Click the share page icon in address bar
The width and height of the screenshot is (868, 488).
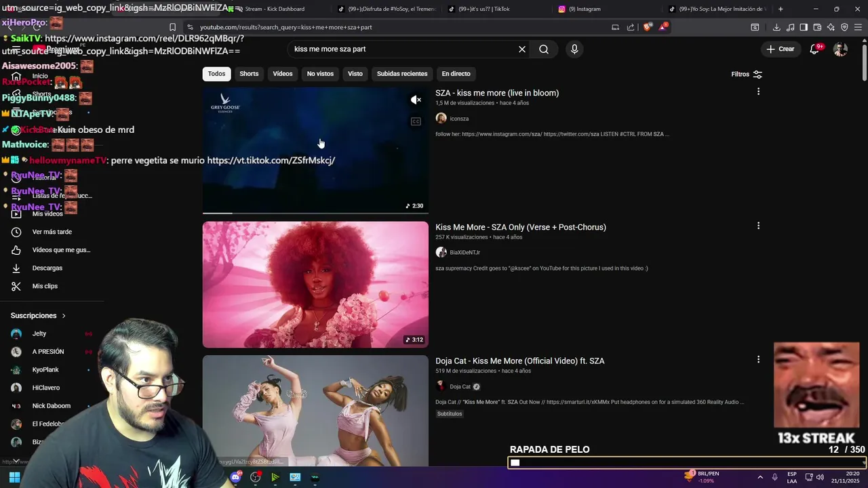click(x=631, y=27)
